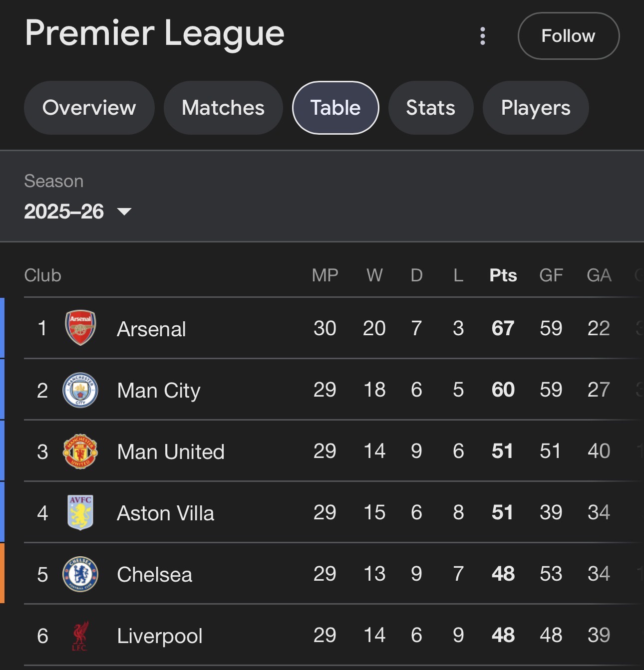Select the Chelsea team name
The height and width of the screenshot is (670, 644).
pyautogui.click(x=154, y=575)
